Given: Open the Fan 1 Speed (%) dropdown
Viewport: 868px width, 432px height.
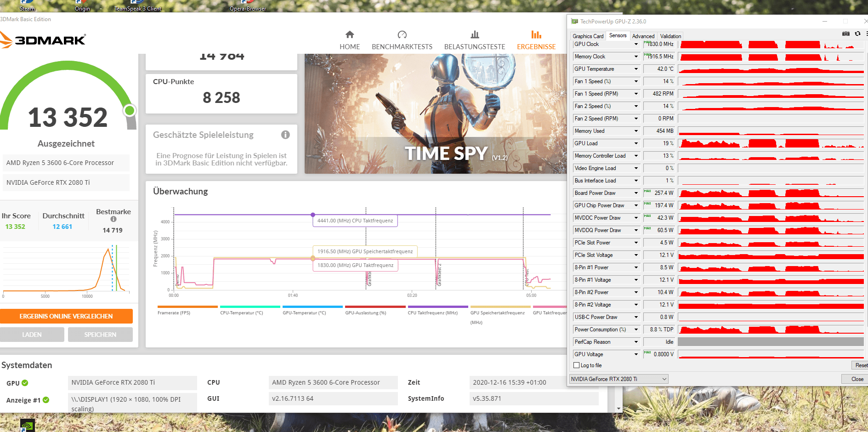Looking at the screenshot, I should click(636, 81).
